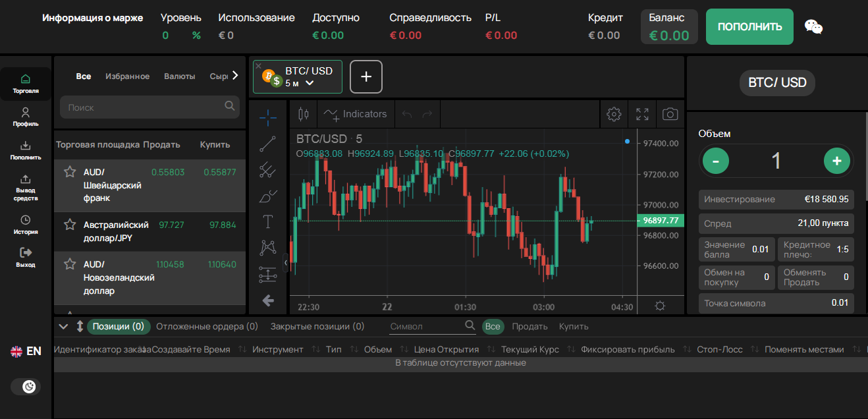
Task: Select the prediction and measurement tool
Action: pos(268,274)
